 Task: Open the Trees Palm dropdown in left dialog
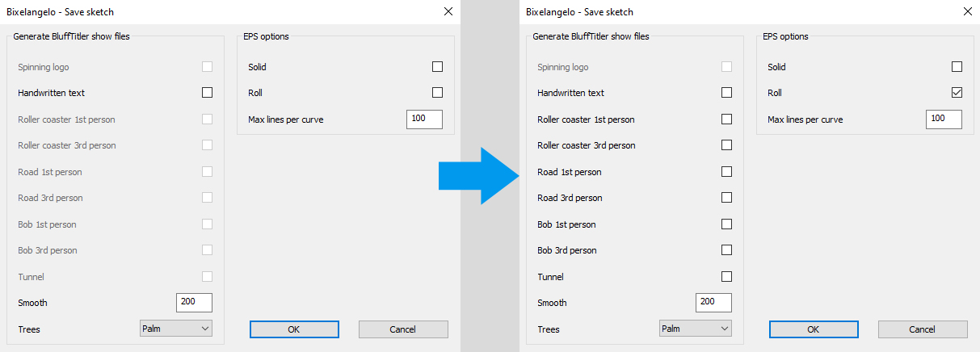[x=176, y=329]
